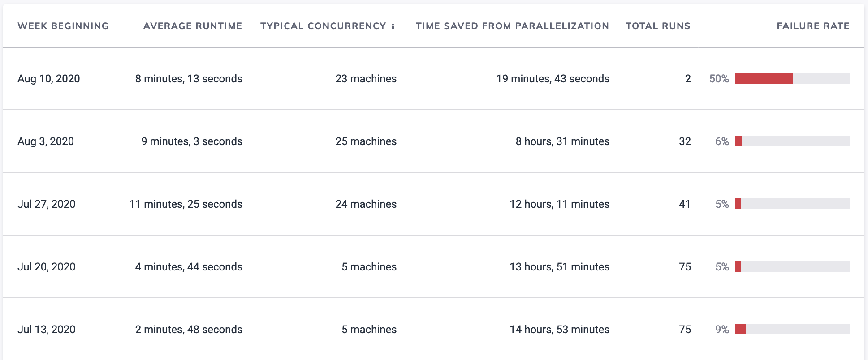
Task: Select the Jul 20, 2020 week row
Action: (x=47, y=267)
